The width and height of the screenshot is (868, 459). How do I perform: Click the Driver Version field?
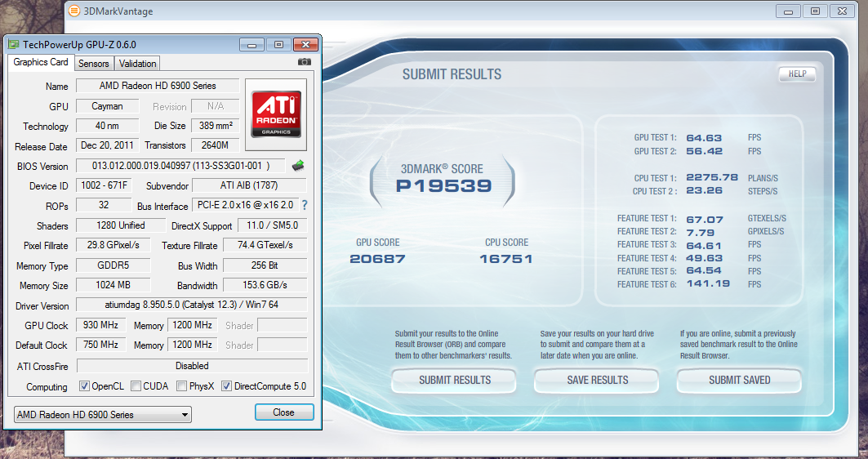[x=192, y=305]
